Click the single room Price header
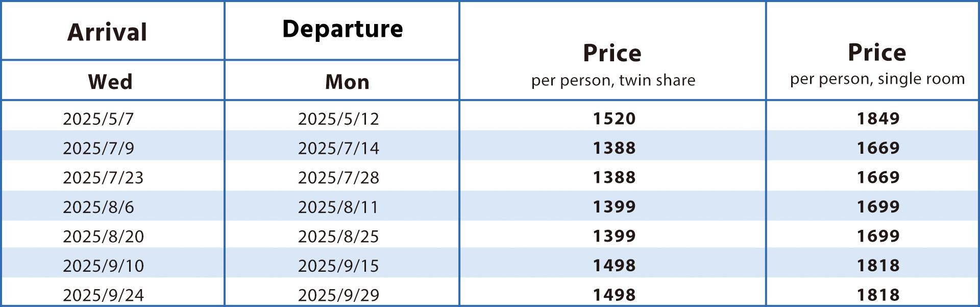This screenshot has height=307, width=980. point(877,64)
